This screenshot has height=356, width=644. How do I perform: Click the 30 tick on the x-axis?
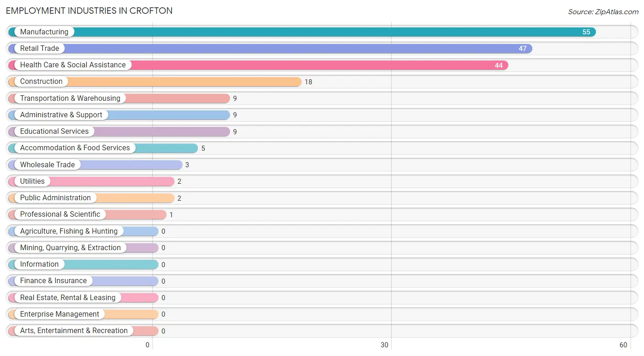click(385, 345)
